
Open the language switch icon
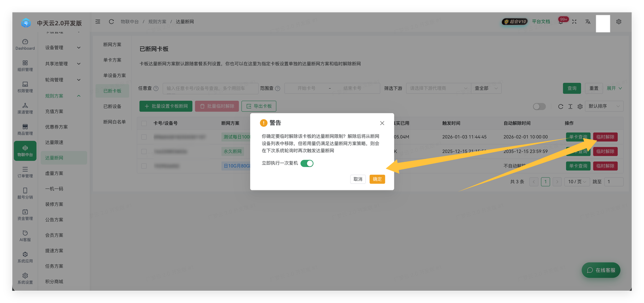coord(588,22)
